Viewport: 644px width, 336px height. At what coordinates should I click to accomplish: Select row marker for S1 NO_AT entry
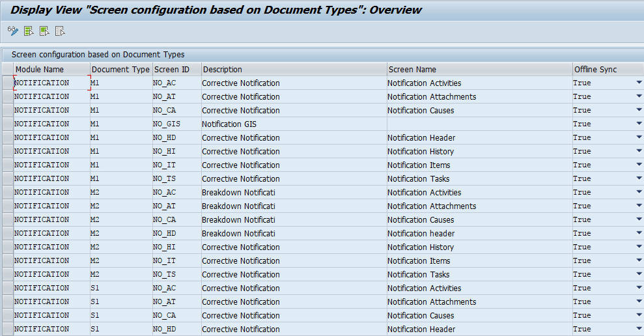(7, 302)
